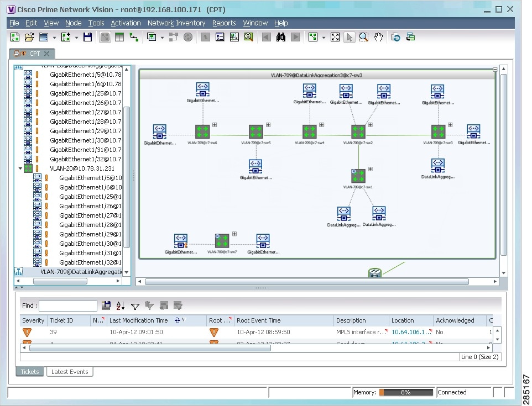Expand the VLAN-709@c7-sw4 node plus box

322,125
